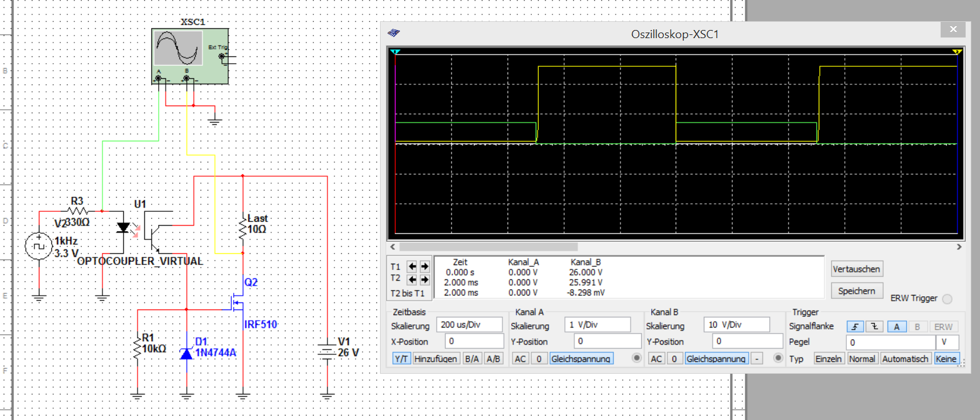Viewport: 980px width, 420px height.
Task: Click the Kanal B terminal radio indicator
Action: click(x=778, y=358)
